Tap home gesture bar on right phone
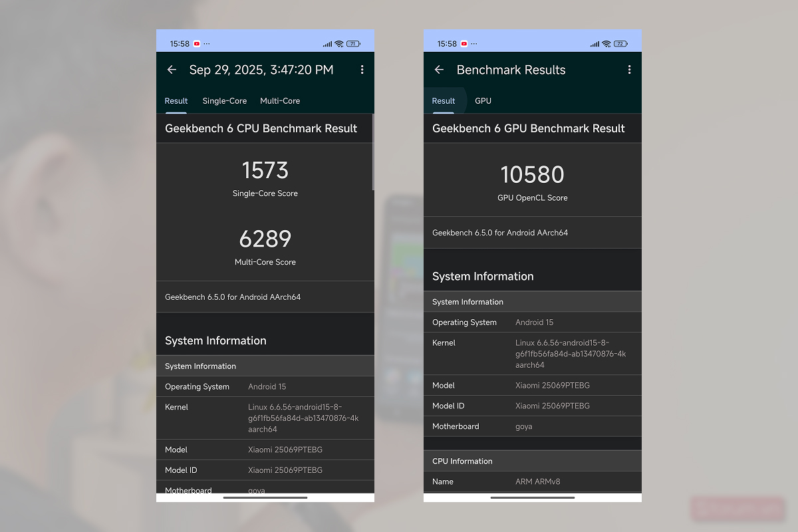The image size is (798, 532). click(x=533, y=497)
